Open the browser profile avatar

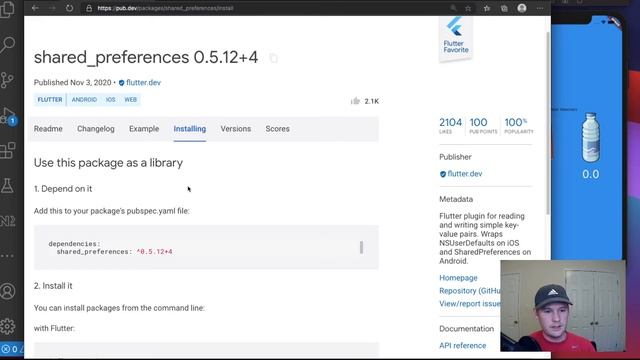522,8
